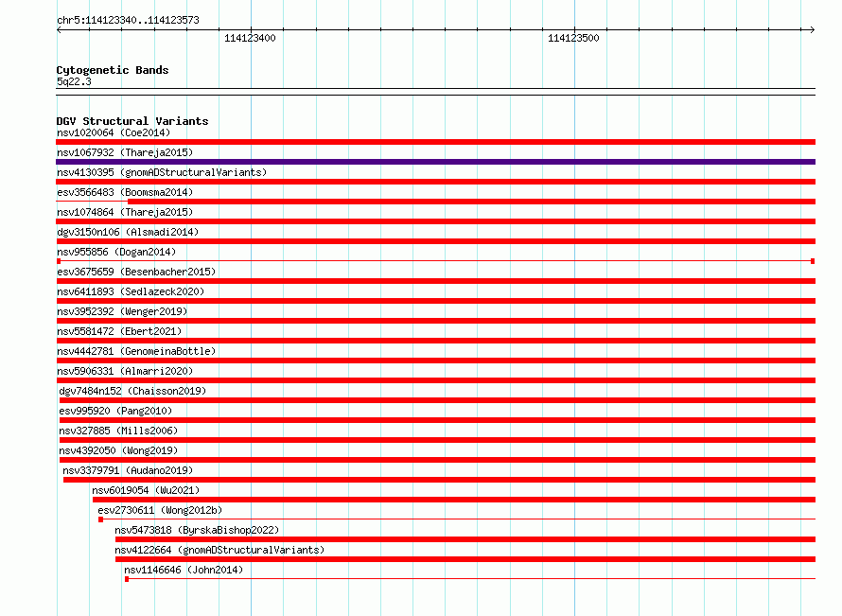
Task: Open variant esv2730611 (Wong2012b)
Action: [x=160, y=510]
